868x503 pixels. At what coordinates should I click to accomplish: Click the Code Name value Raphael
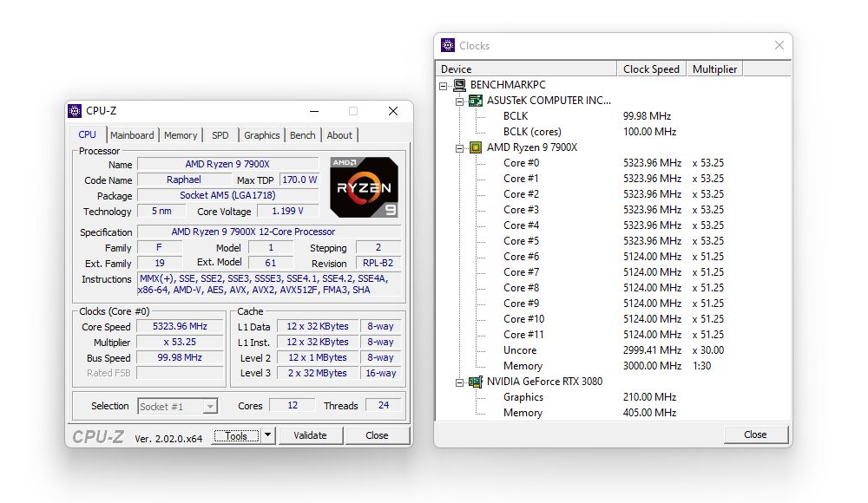(x=184, y=180)
